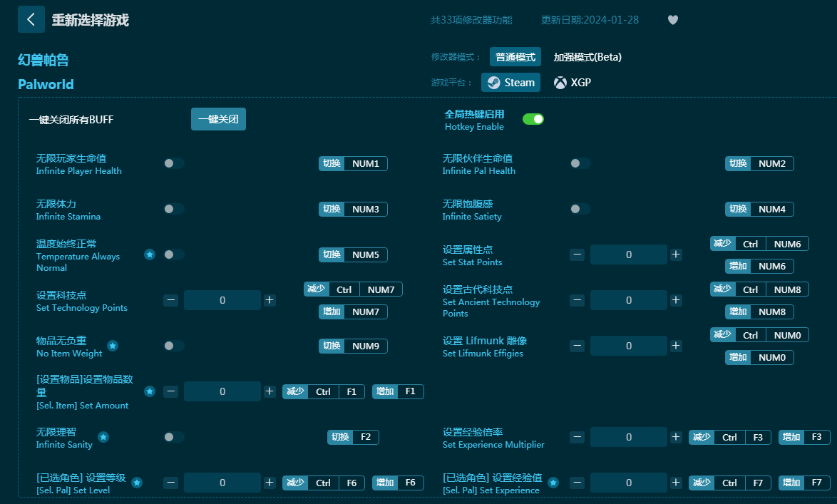Click star icon beside Set Level
837x504 pixels.
coord(137,483)
